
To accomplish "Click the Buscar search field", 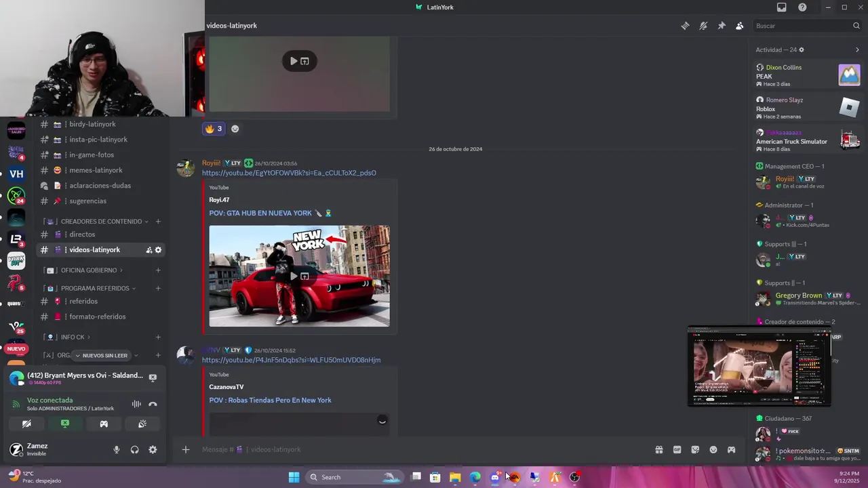I will [807, 26].
